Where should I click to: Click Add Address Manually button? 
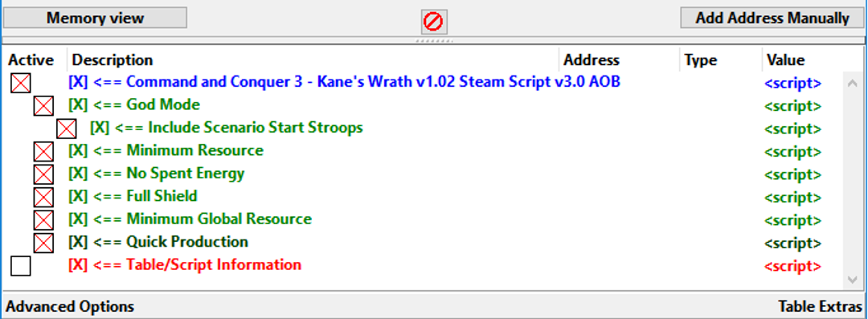coord(772,18)
